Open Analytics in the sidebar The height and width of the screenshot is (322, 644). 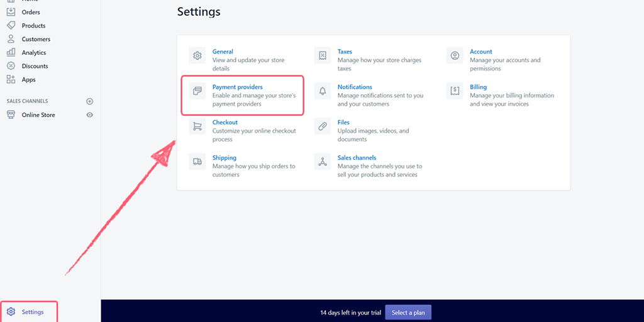tap(34, 53)
